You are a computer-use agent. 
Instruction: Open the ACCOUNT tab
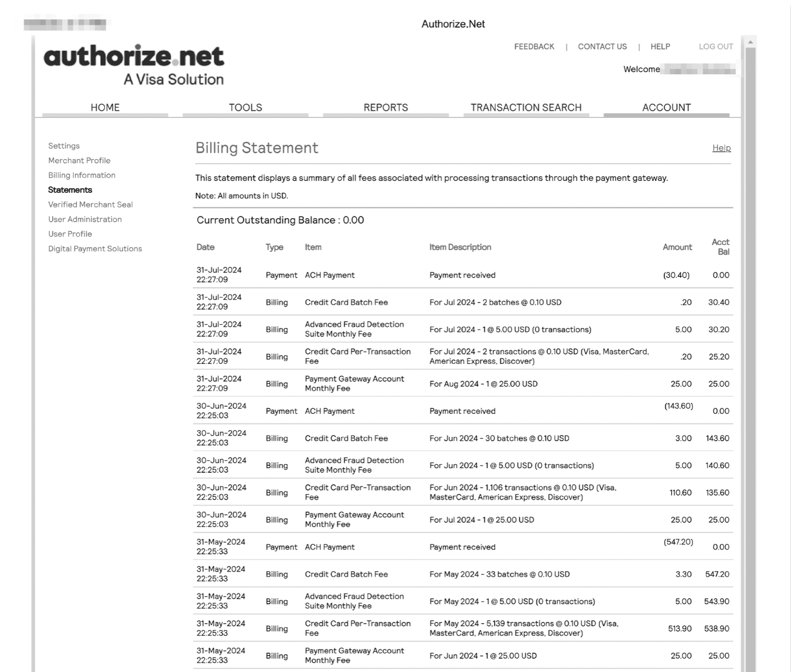[666, 107]
